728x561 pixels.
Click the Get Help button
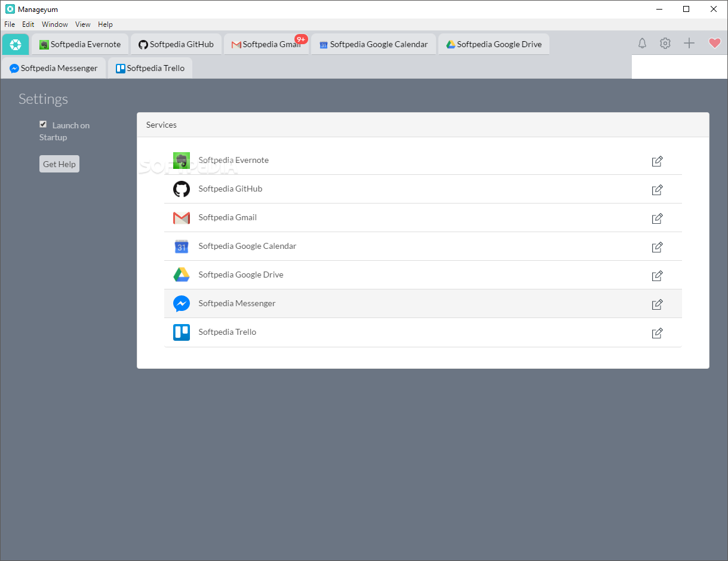point(59,164)
